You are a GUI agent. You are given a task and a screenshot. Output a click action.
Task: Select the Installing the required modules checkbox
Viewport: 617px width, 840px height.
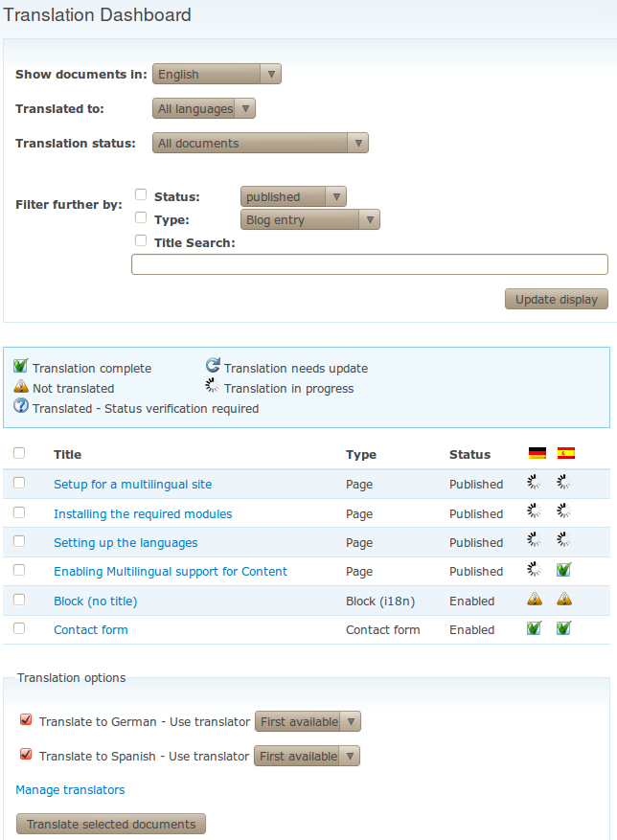(x=19, y=512)
